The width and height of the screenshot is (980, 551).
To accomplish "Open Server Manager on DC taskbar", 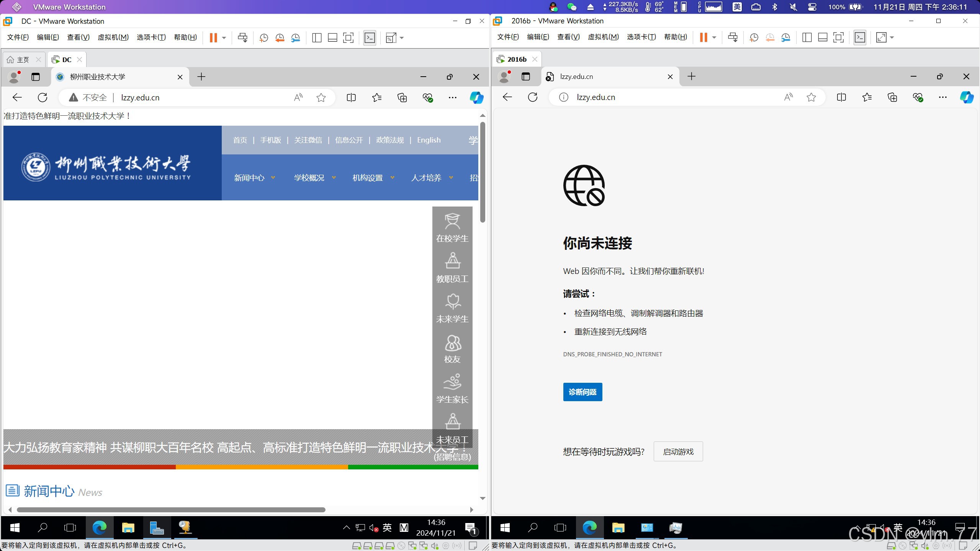I will (x=157, y=528).
